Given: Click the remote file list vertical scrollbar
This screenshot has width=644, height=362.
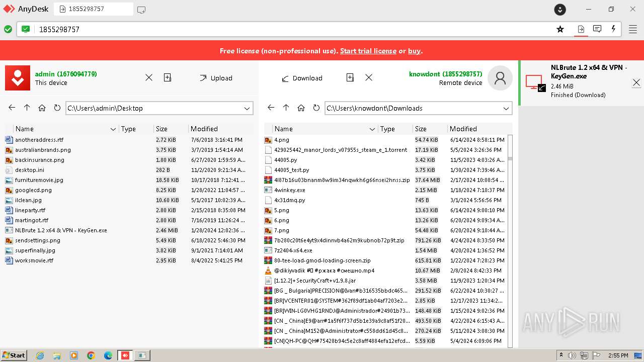Looking at the screenshot, I should [x=510, y=241].
